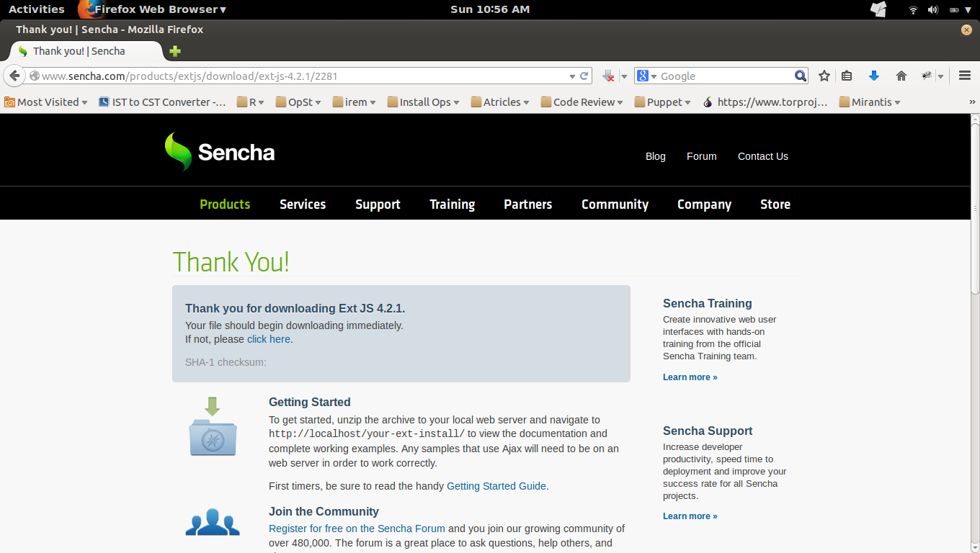
Task: Open the clock showing Sun 10:56 AM
Action: click(x=490, y=9)
